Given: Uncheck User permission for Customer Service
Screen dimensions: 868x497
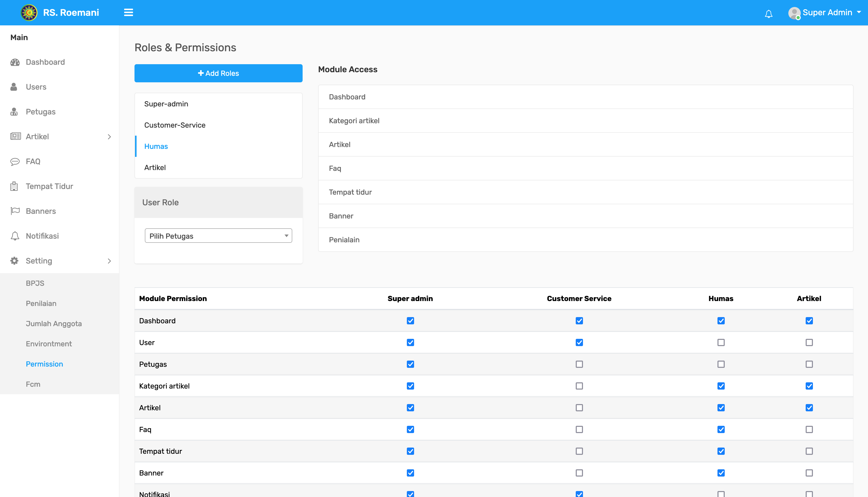Looking at the screenshot, I should 579,342.
